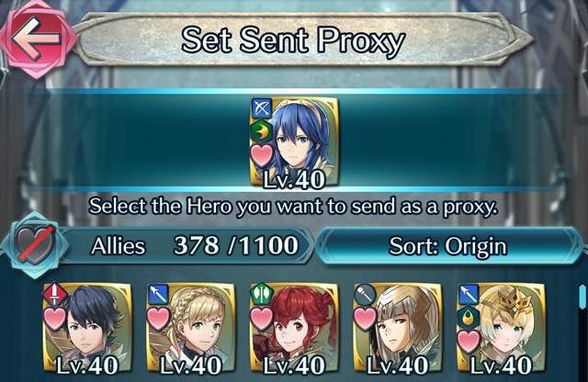Click the gray staff weapon icon
Image resolution: width=588 pixels, height=382 pixels.
click(366, 294)
